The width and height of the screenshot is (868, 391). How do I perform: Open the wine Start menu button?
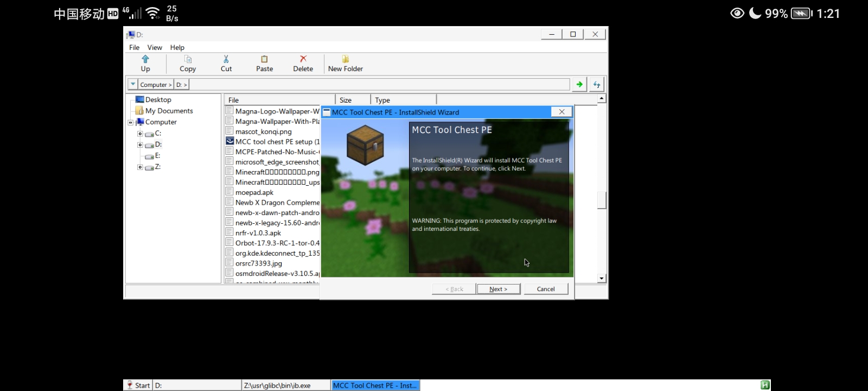(x=138, y=385)
